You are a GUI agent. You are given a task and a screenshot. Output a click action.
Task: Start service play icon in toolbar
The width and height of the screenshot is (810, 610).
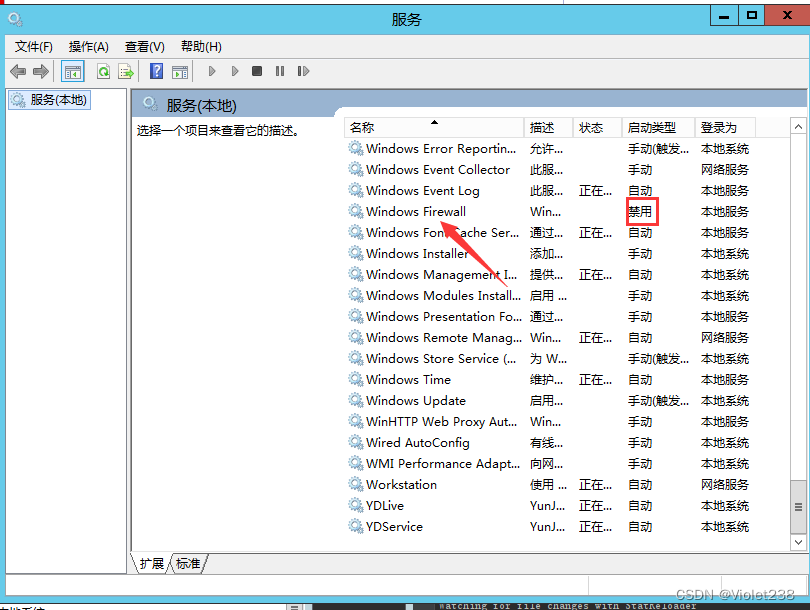(x=212, y=71)
